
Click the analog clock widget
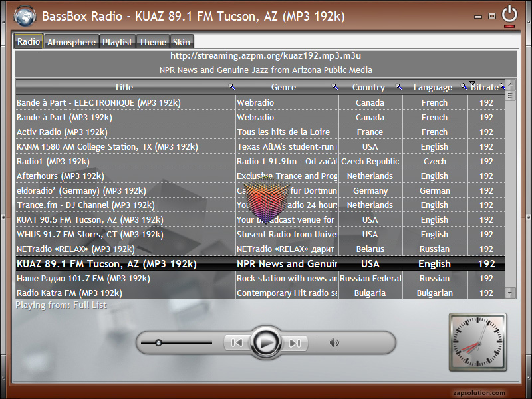(477, 342)
